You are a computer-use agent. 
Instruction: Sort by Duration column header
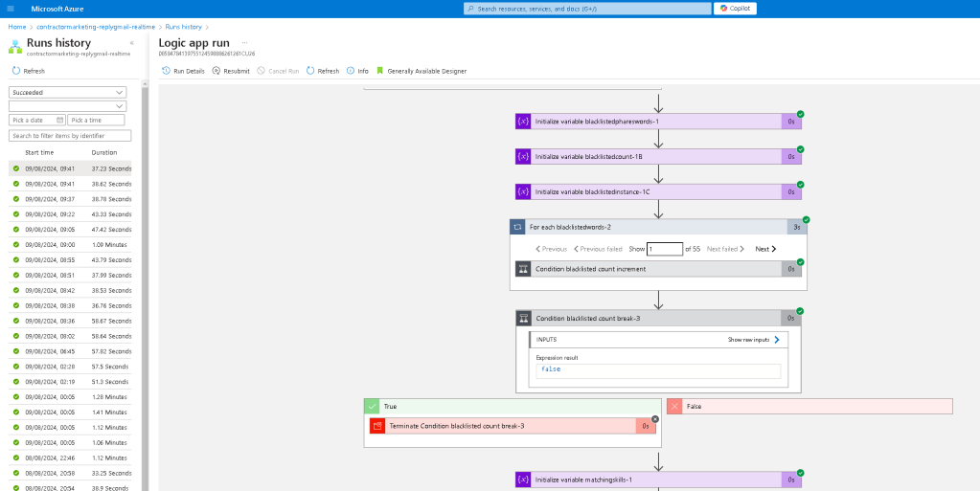coord(104,152)
